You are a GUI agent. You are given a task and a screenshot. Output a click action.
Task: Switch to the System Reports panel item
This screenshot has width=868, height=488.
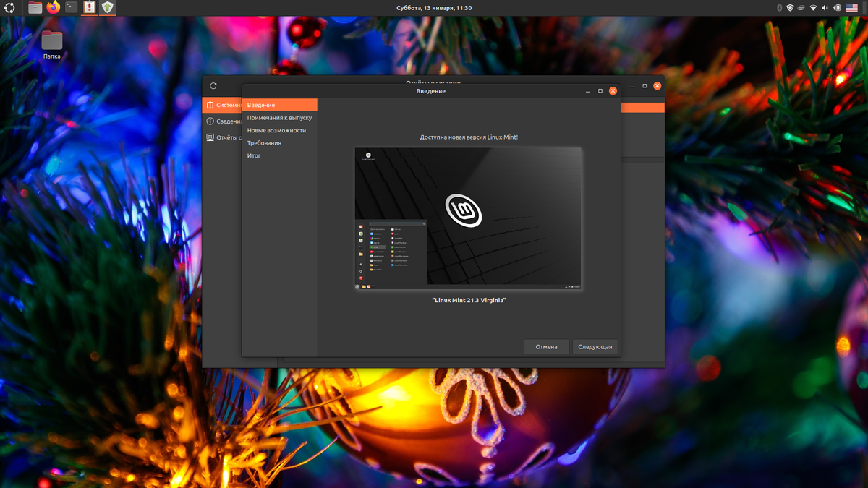click(x=90, y=8)
